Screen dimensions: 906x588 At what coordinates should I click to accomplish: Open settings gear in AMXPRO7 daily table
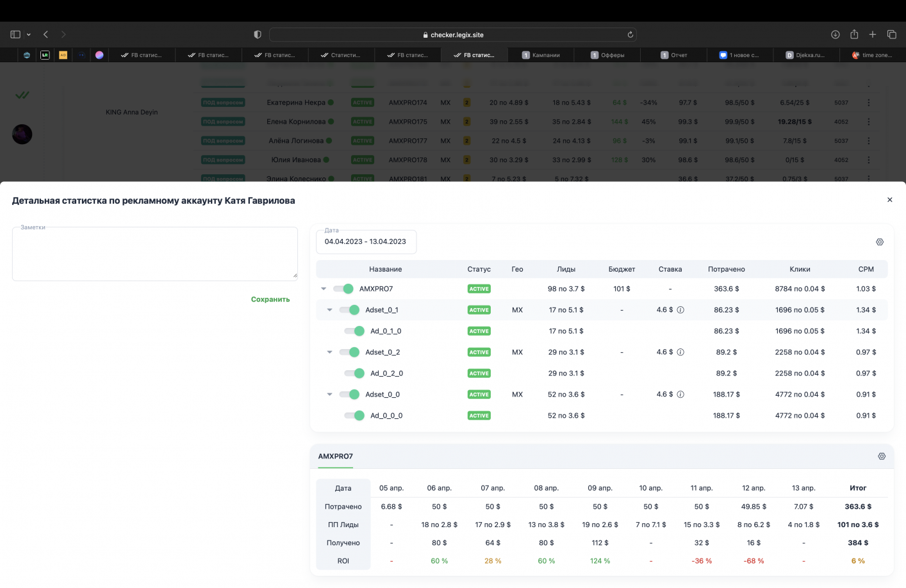click(x=882, y=456)
